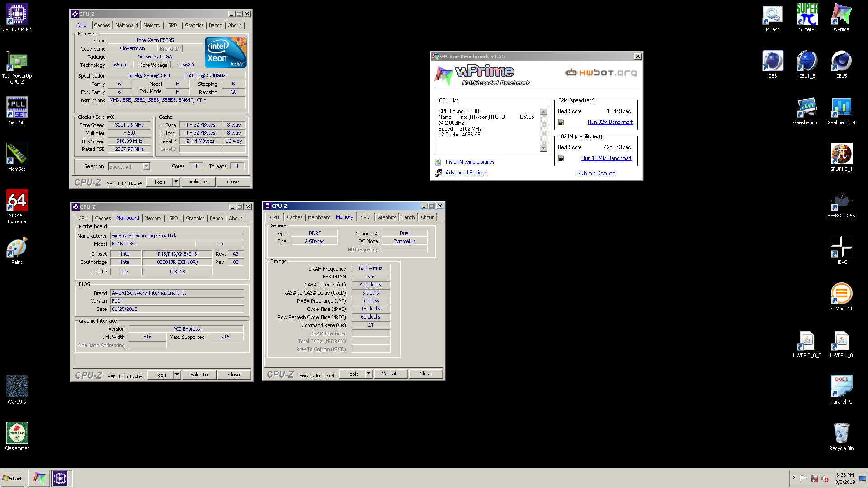
Task: Click Validate in top CPU-Z window
Action: point(198,182)
